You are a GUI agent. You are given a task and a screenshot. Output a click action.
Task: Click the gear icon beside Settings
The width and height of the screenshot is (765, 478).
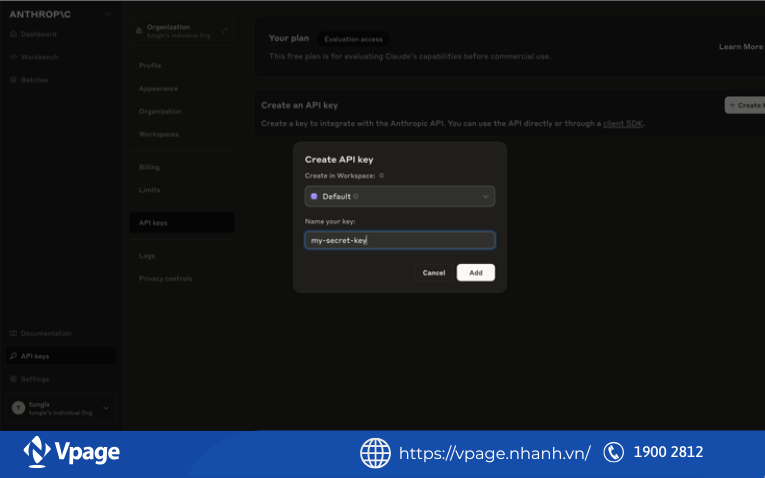(x=13, y=379)
